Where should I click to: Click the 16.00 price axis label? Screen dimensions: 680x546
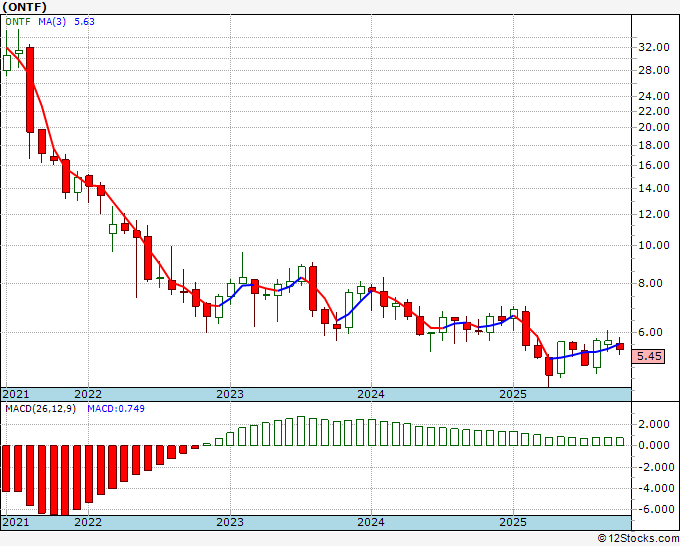(654, 165)
